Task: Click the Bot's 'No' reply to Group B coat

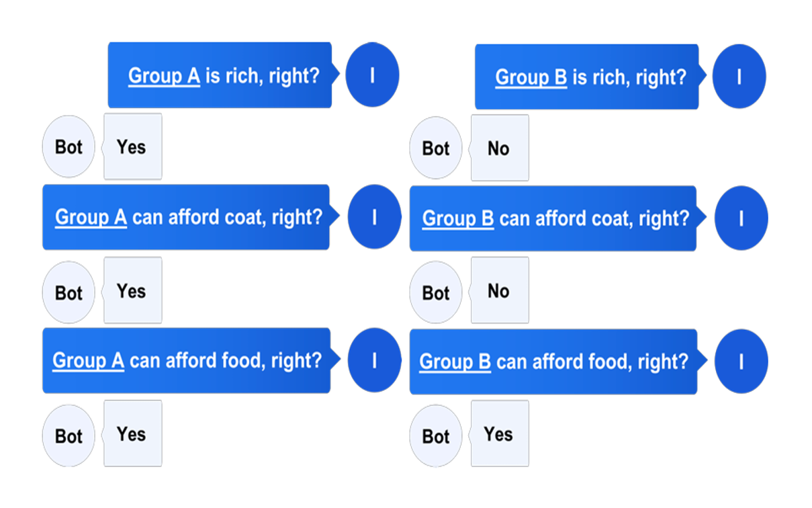Action: [499, 290]
